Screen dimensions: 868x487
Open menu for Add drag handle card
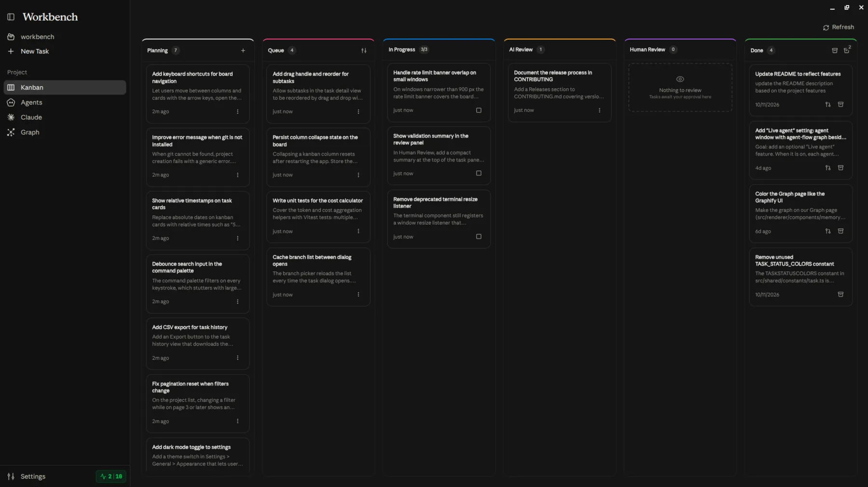click(x=358, y=112)
